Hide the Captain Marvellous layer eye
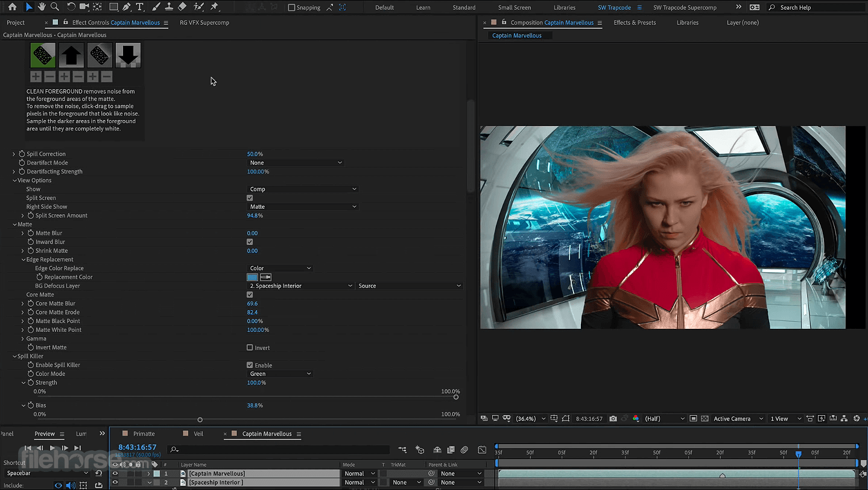868x490 pixels. click(115, 474)
